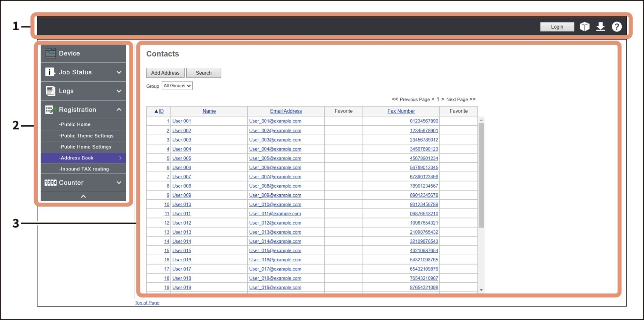Click the cube icon in the top bar
Screen dimensions: 644x320
584,27
